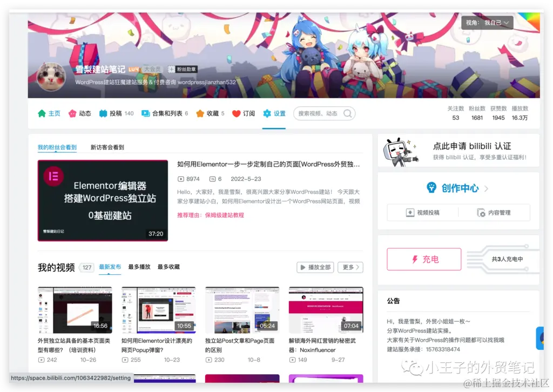The image size is (553, 392).
Task: Click 点此申请 bilibili 认证 link
Action: [472, 146]
